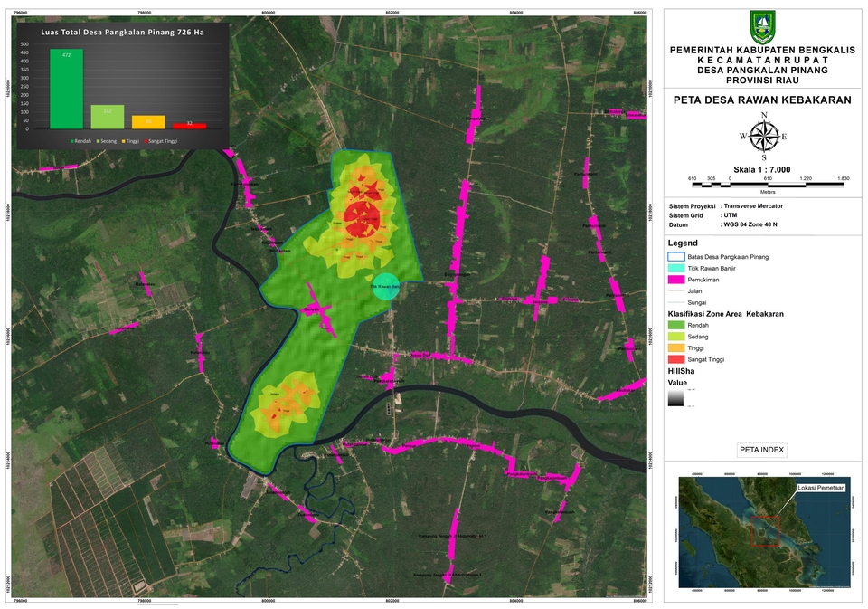Click the 'PETA DESA RAWAN KEBAKARAN' title
Image resolution: width=868 pixels, height=609 pixels.
pos(762,100)
